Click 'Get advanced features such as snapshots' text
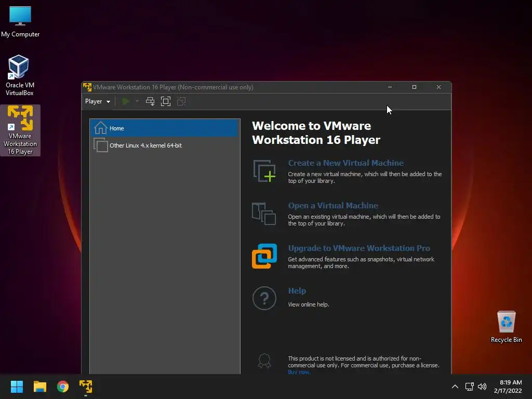Image resolution: width=532 pixels, height=399 pixels. [x=361, y=262]
